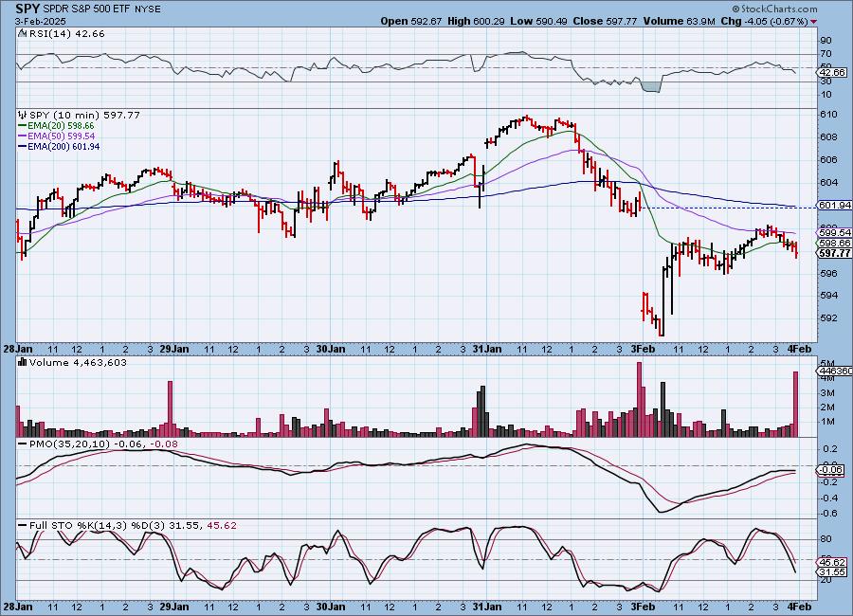Click the 610 price axis label
Viewport: 853px width, 616px height.
point(829,115)
